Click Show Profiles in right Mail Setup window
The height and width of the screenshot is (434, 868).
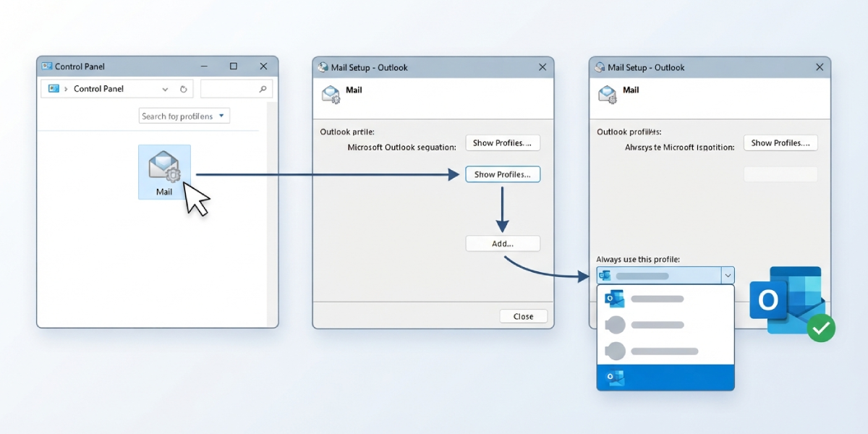click(780, 142)
